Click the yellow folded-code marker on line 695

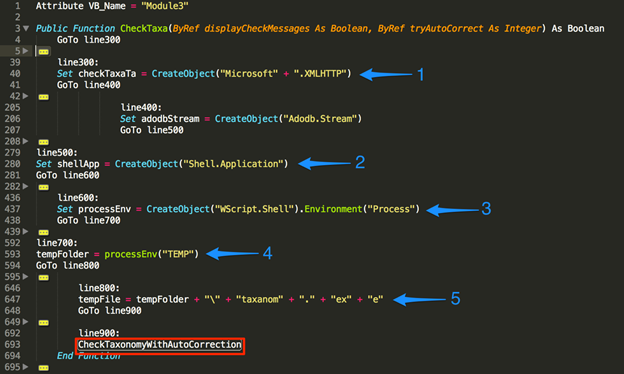(x=44, y=368)
